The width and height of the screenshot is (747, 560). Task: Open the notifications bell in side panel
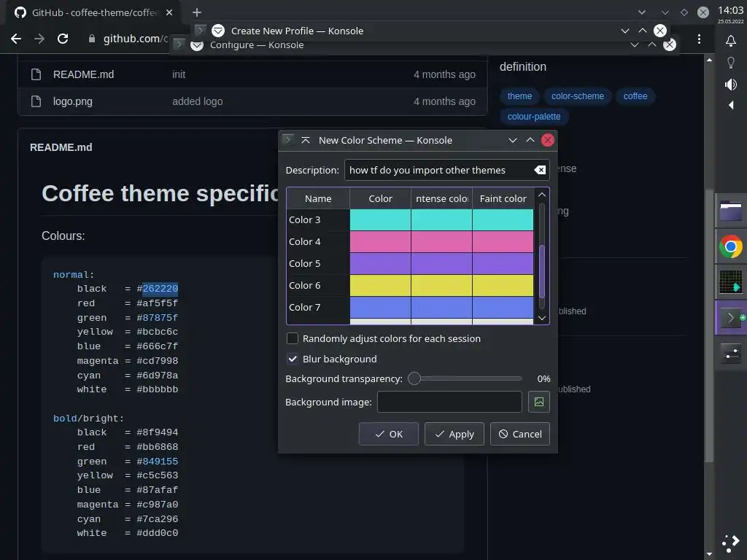point(731,41)
